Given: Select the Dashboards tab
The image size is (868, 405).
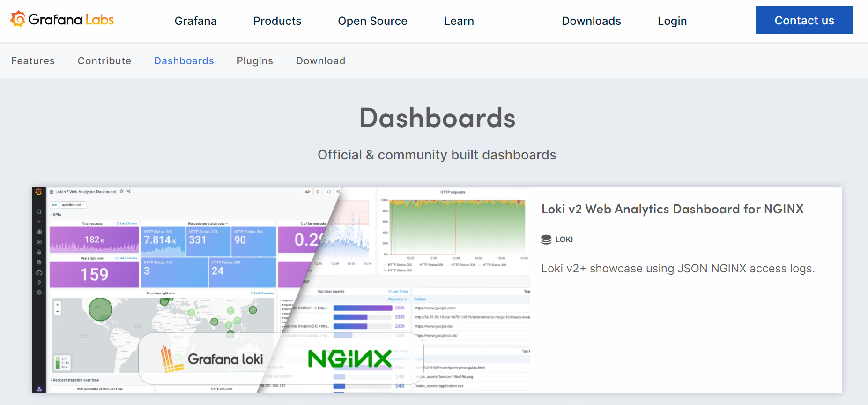Looking at the screenshot, I should coord(184,61).
